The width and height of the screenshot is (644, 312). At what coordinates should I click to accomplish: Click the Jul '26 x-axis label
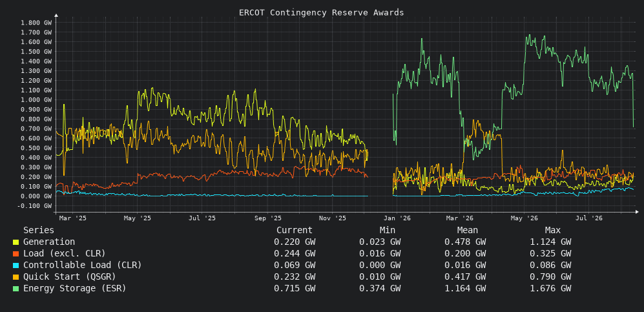pyautogui.click(x=588, y=218)
